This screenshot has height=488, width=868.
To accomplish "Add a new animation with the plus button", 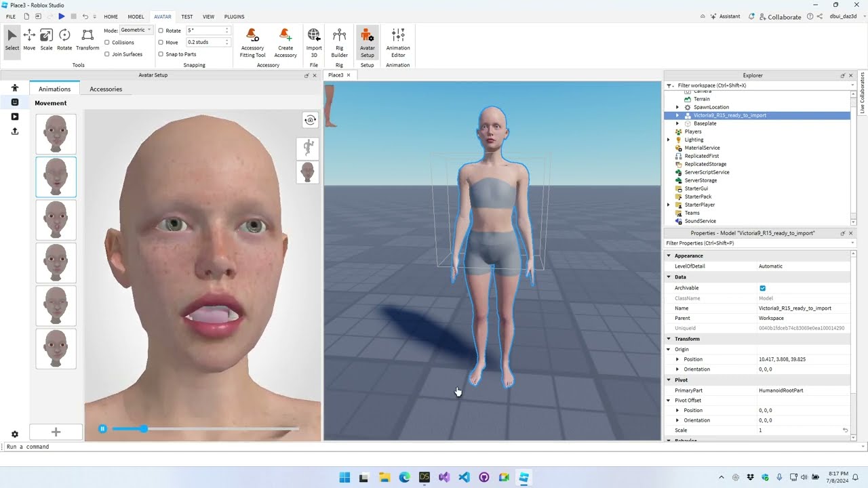I will point(56,432).
